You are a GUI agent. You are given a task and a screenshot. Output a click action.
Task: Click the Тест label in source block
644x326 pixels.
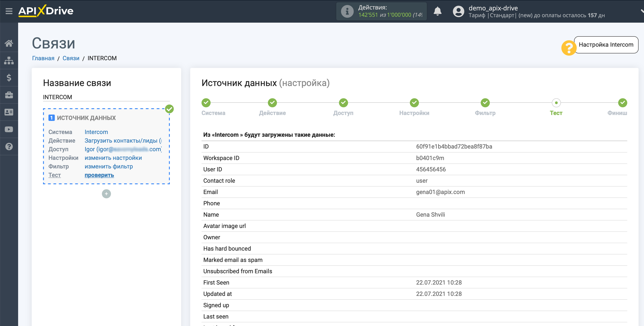click(x=55, y=175)
